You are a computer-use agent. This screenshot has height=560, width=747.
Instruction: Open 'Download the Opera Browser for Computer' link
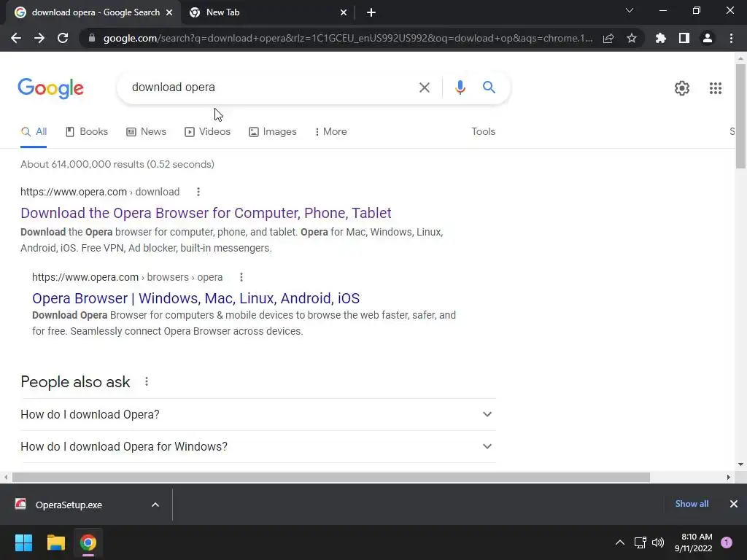(x=206, y=213)
